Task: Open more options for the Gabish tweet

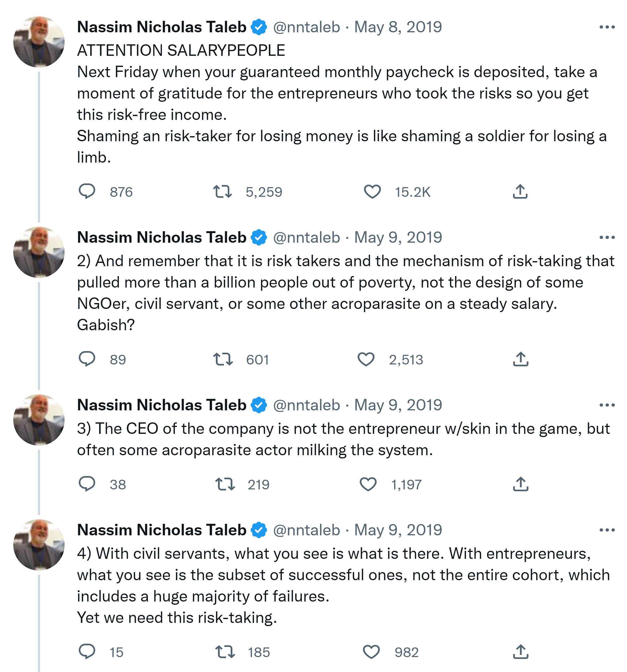Action: click(x=607, y=237)
